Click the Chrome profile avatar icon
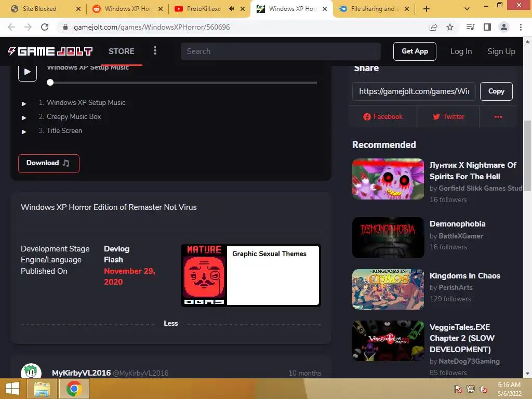This screenshot has height=399, width=532. click(504, 27)
